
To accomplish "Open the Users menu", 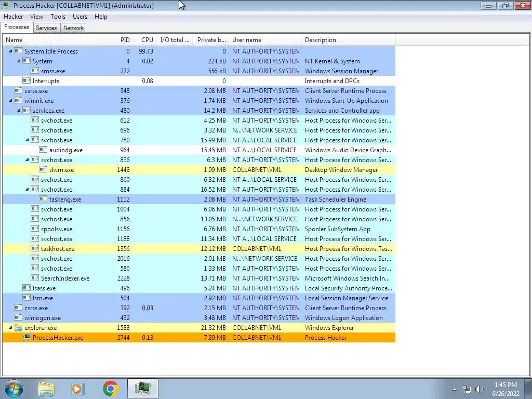I will point(79,16).
